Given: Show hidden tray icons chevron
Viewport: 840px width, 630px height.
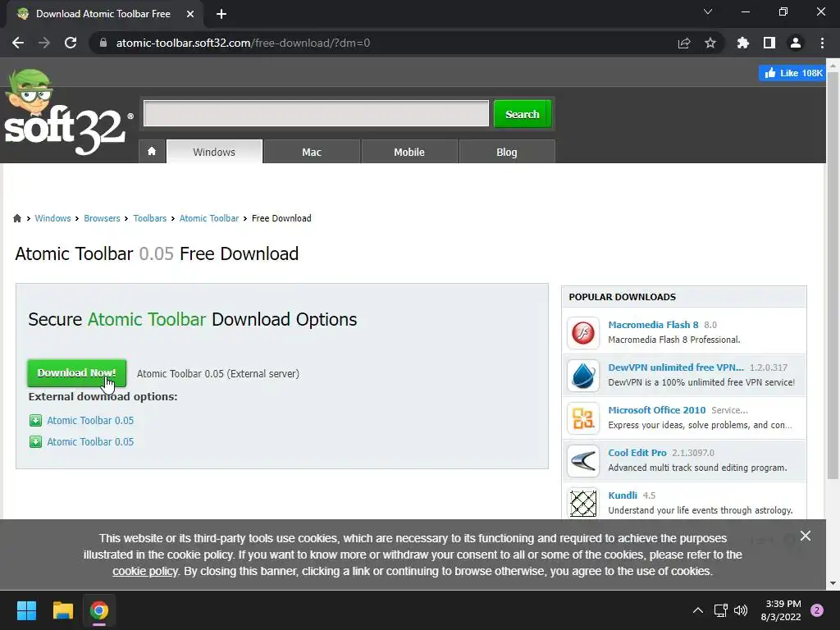Looking at the screenshot, I should coord(698,610).
